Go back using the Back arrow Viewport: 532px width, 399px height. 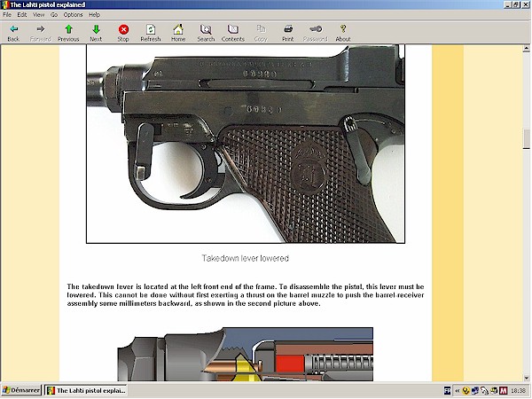click(13, 33)
